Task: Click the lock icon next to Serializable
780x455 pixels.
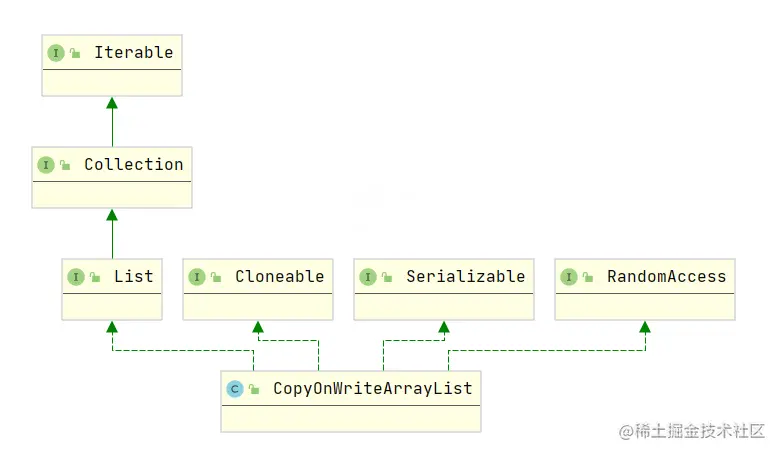Action: [x=387, y=277]
